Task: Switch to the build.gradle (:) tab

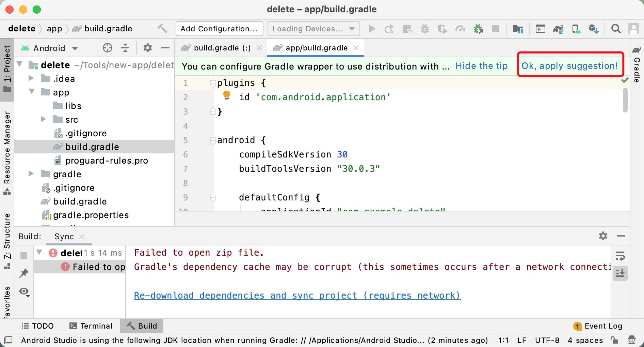Action: (221, 48)
